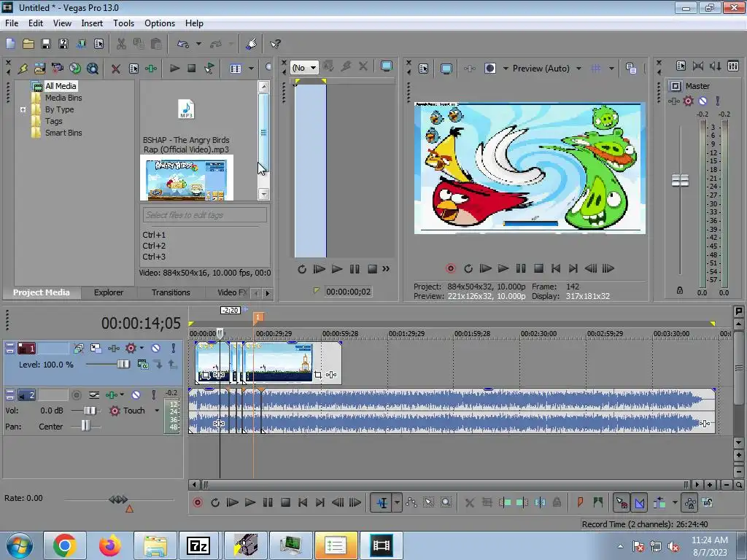The image size is (747, 560).
Task: Open Overlays dropdown arrow in preview toolbar
Action: pos(612,69)
